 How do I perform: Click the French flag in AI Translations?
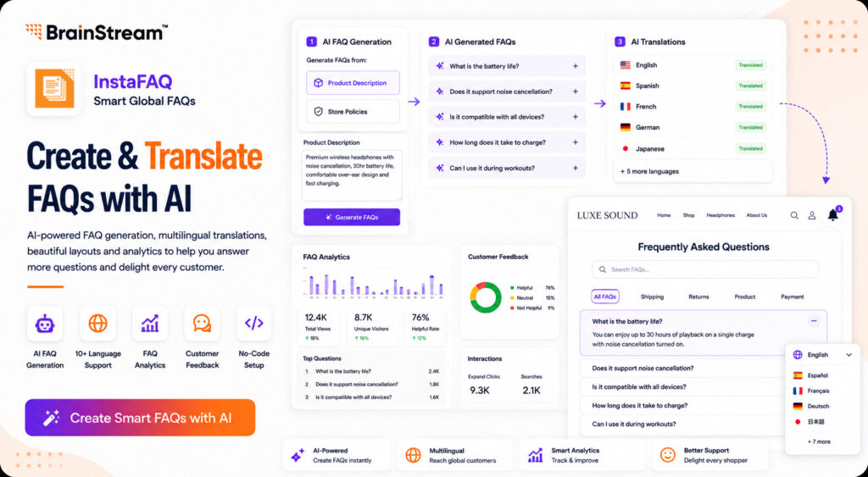click(x=626, y=106)
